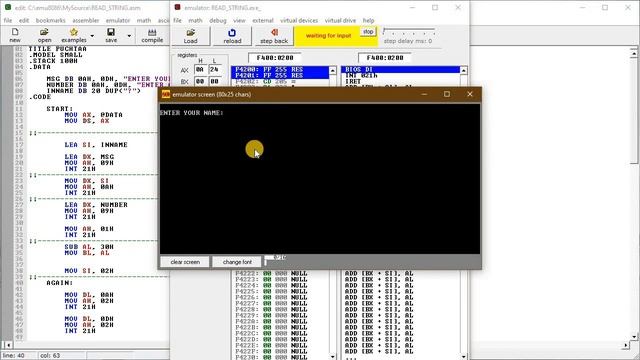Screen dimensions: 640x360
Task: Load an executable in the emulator
Action: tap(190, 36)
